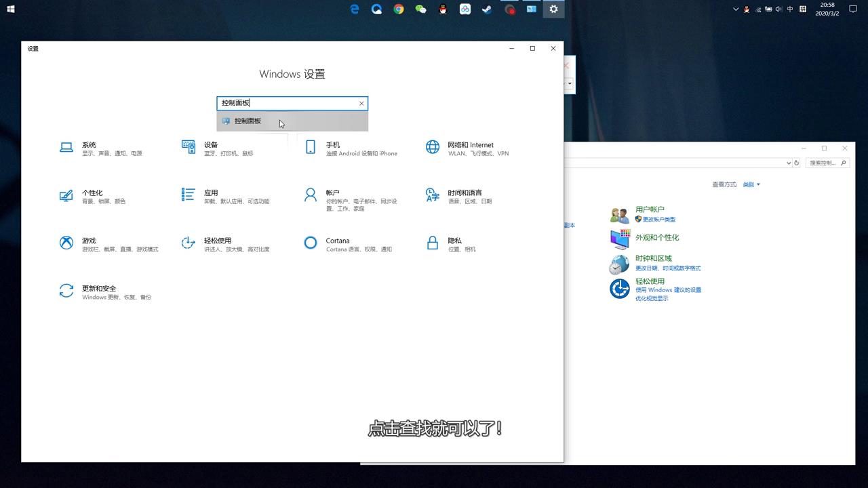
Task: Click the 更新和安全 title text
Action: pyautogui.click(x=99, y=288)
